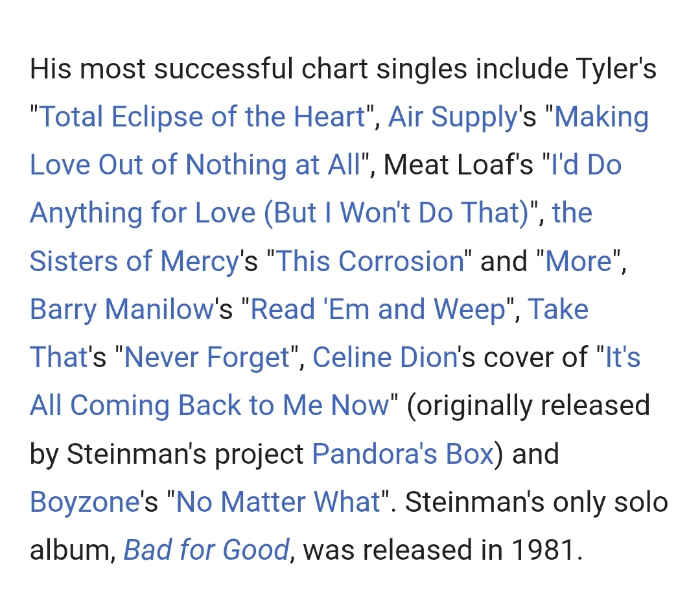The width and height of the screenshot is (700, 611).
Task: Open the "This Corrosion" link
Action: click(x=370, y=261)
